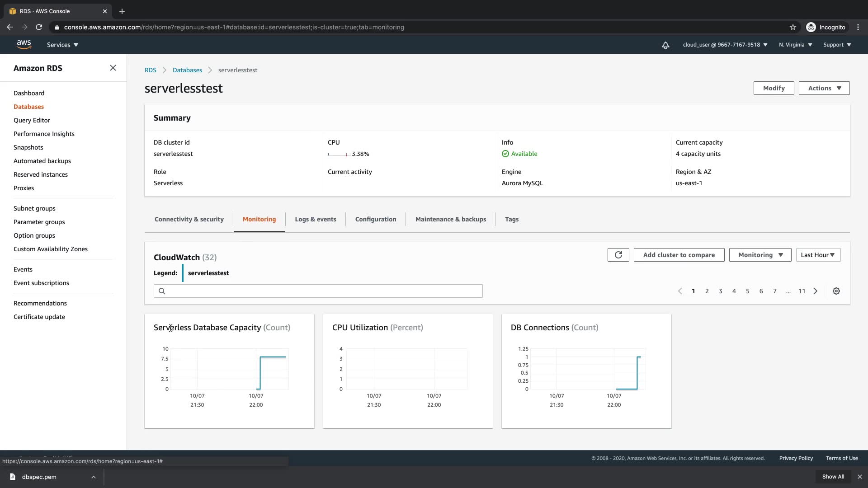Click the AWS logo home icon
The height and width of the screenshot is (488, 868).
(x=24, y=44)
